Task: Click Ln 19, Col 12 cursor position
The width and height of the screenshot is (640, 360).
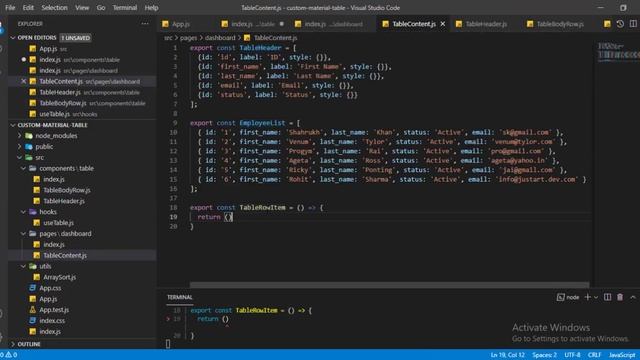Action: 507,355
